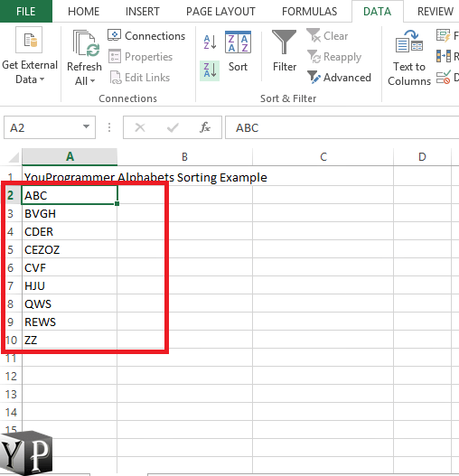Click the Insert Function fx icon
Viewport: 459px width, 476px height.
[205, 127]
